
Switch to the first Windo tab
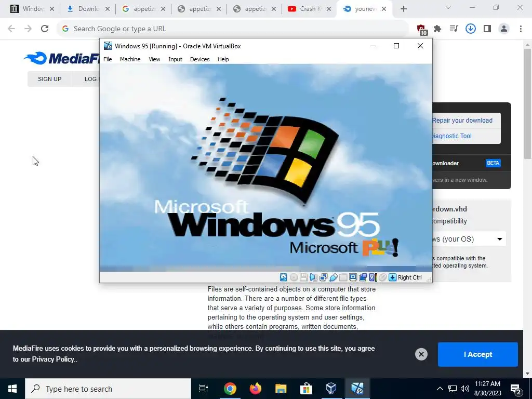pyautogui.click(x=28, y=9)
